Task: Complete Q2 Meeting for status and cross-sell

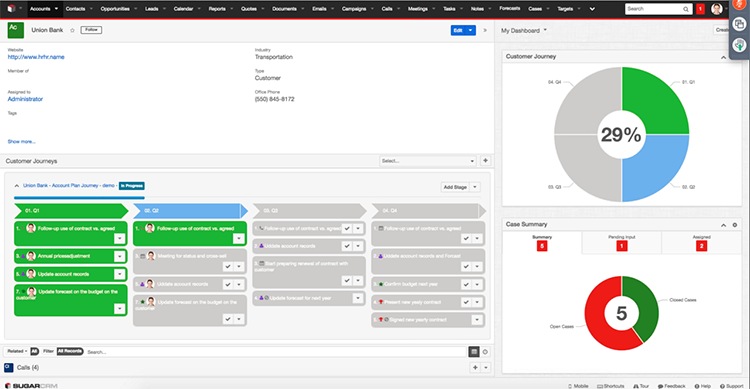Action: pos(228,267)
